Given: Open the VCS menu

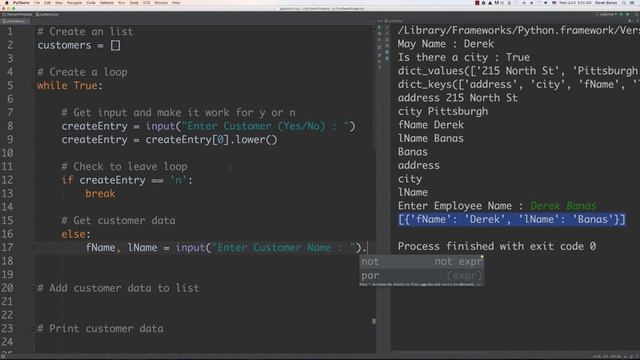Looking at the screenshot, I should [x=147, y=3].
